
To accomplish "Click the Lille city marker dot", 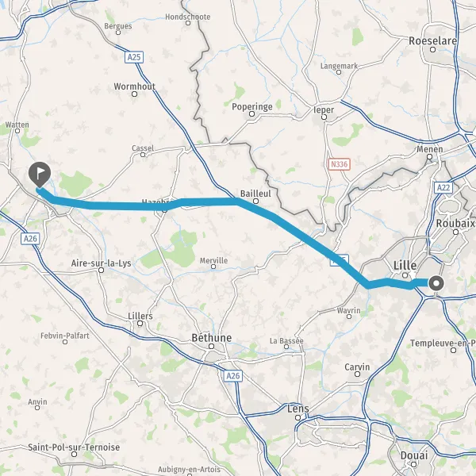I will [405, 275].
